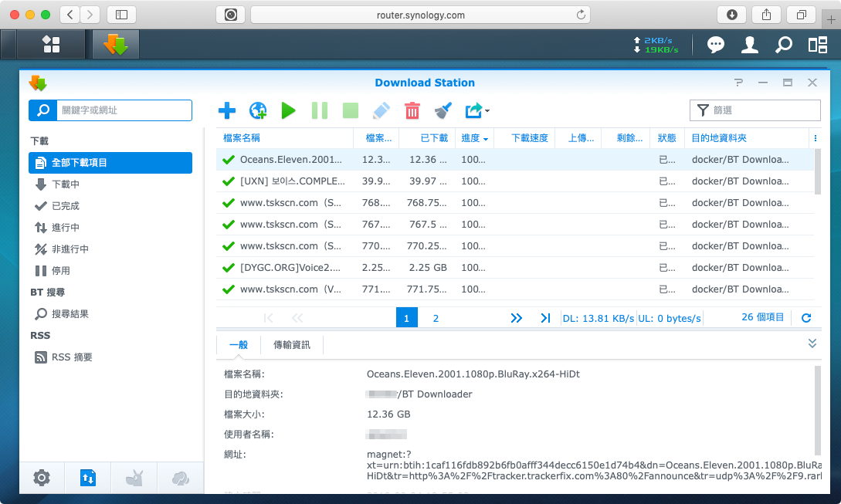This screenshot has height=504, width=841.
Task: Click the blue plus add task icon
Action: [x=227, y=110]
